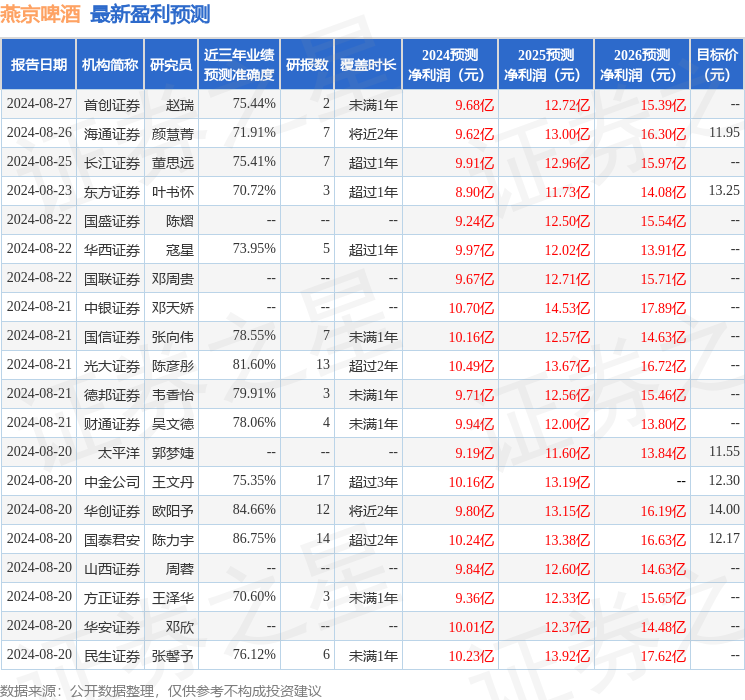Click analyst name 邓天娇
The image size is (745, 700).
(172, 308)
